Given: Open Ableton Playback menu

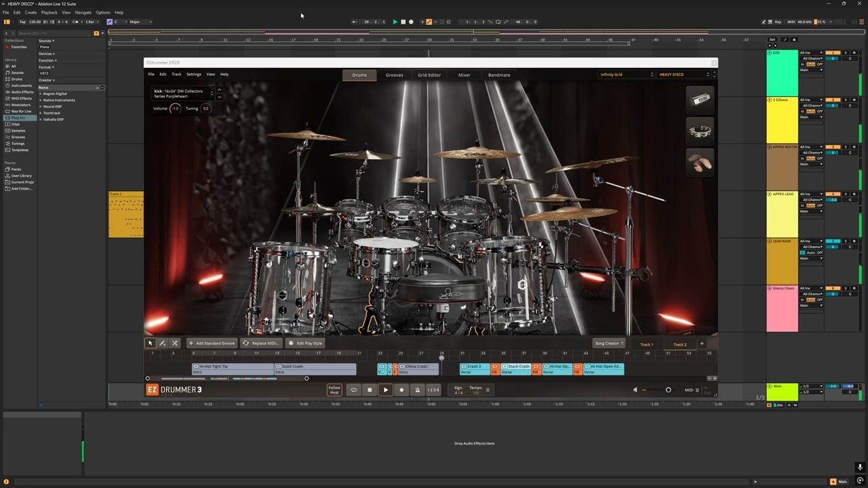Looking at the screenshot, I should 49,12.
